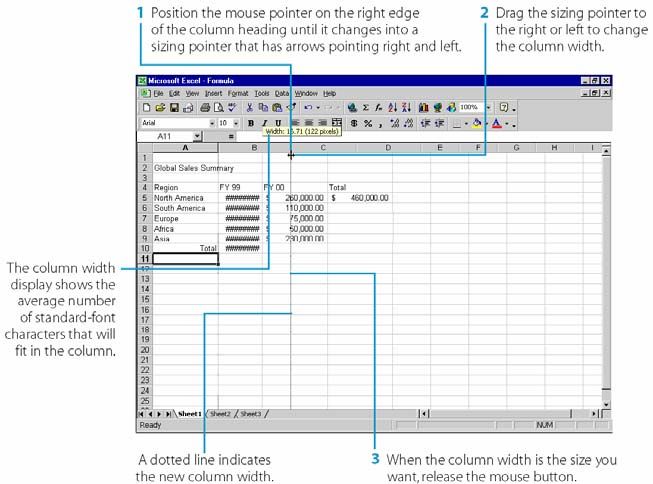Image resolution: width=653 pixels, height=484 pixels.
Task: Click the Copy icon
Action: pyautogui.click(x=263, y=108)
